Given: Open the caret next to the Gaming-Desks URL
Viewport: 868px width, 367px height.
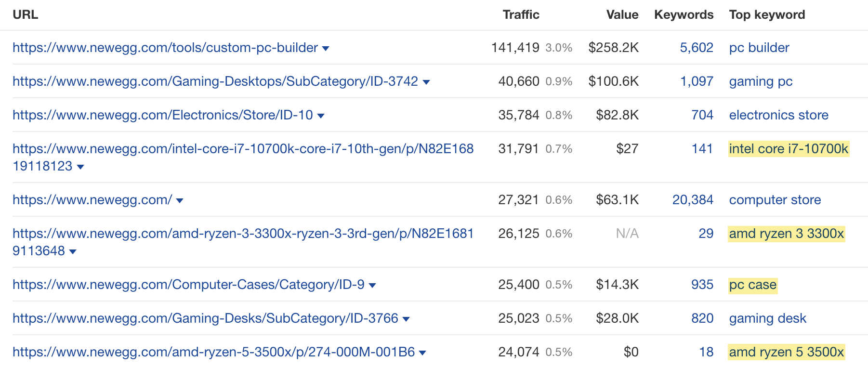Looking at the screenshot, I should click(x=406, y=318).
